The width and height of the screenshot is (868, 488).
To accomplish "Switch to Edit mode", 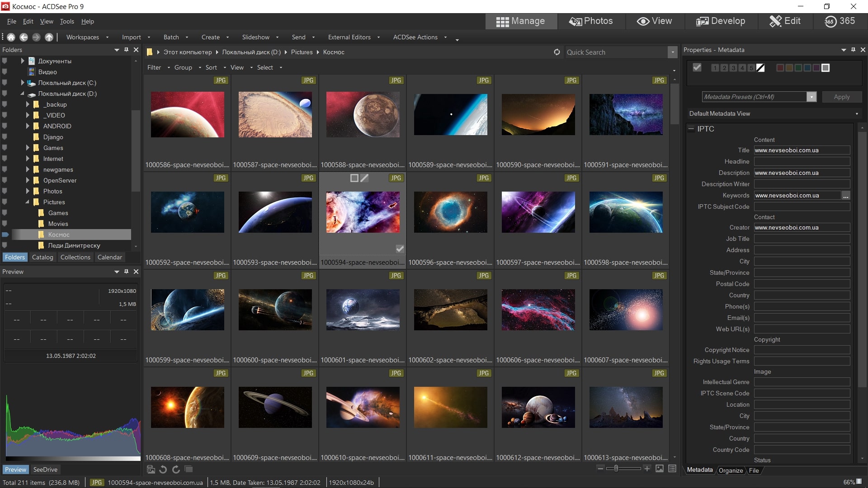I will [x=785, y=21].
